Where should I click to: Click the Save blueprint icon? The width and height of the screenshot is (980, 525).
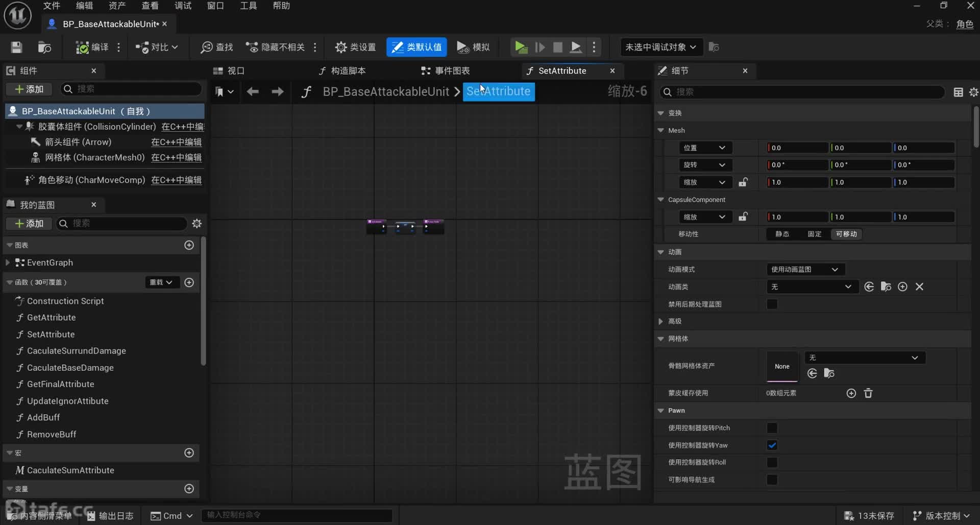click(16, 47)
